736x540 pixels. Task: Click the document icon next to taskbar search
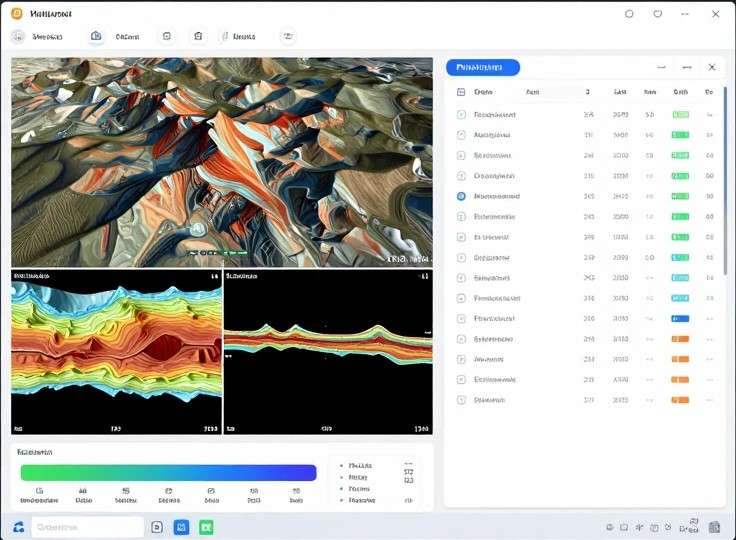pyautogui.click(x=156, y=527)
